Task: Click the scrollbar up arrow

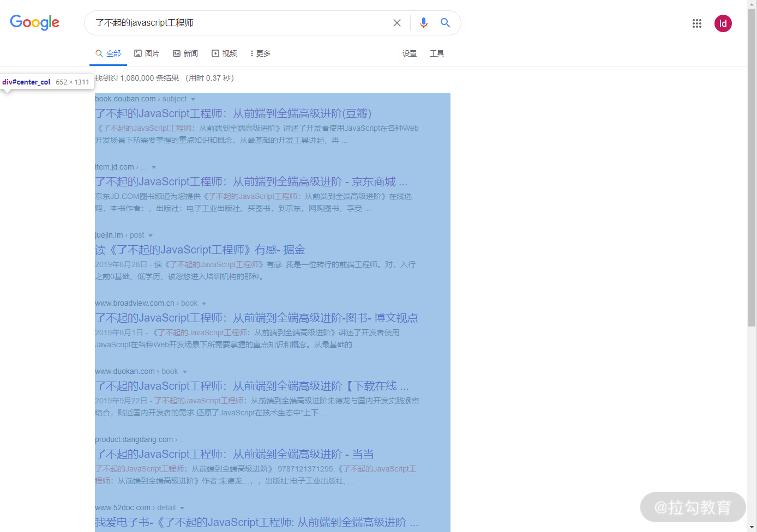Action: tap(752, 4)
